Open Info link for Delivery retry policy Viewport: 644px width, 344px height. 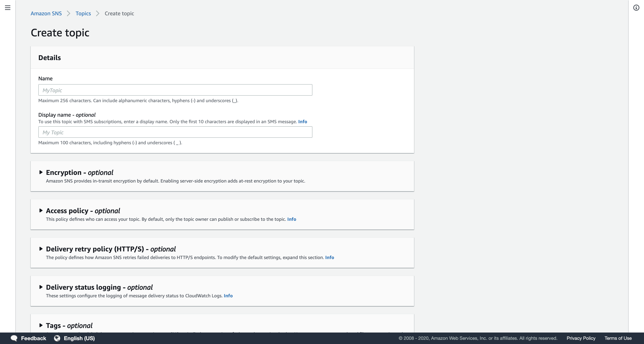(x=329, y=257)
